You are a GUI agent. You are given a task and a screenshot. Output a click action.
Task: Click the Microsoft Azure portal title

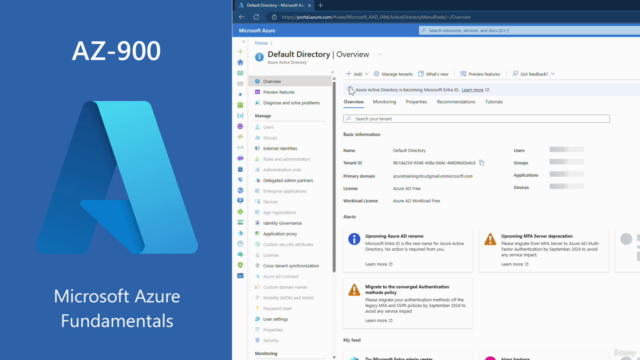(x=257, y=31)
